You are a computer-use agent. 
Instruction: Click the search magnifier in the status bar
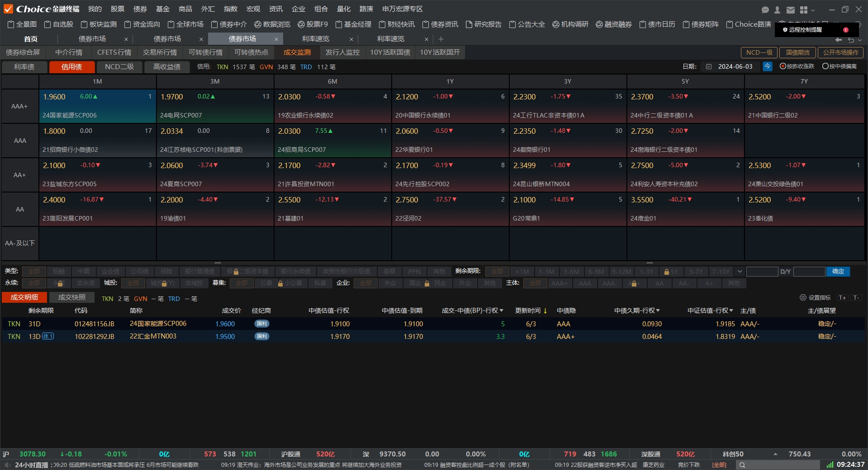pyautogui.click(x=742, y=465)
